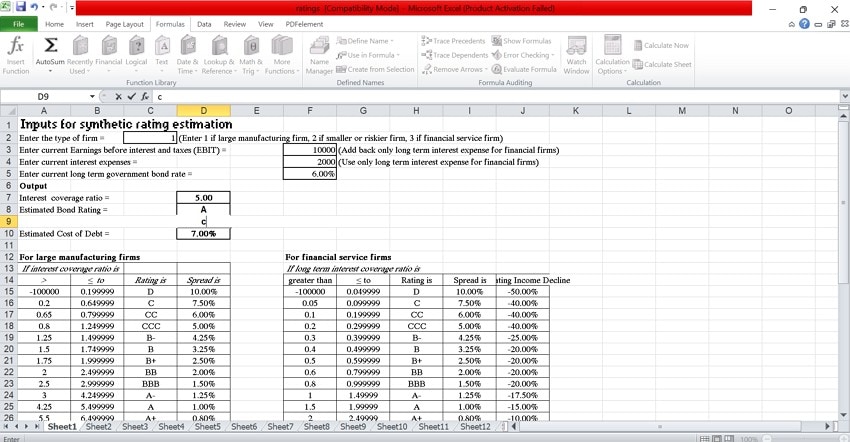Switch to the Data tab
Screen dimensions: 850x442
pyautogui.click(x=204, y=24)
